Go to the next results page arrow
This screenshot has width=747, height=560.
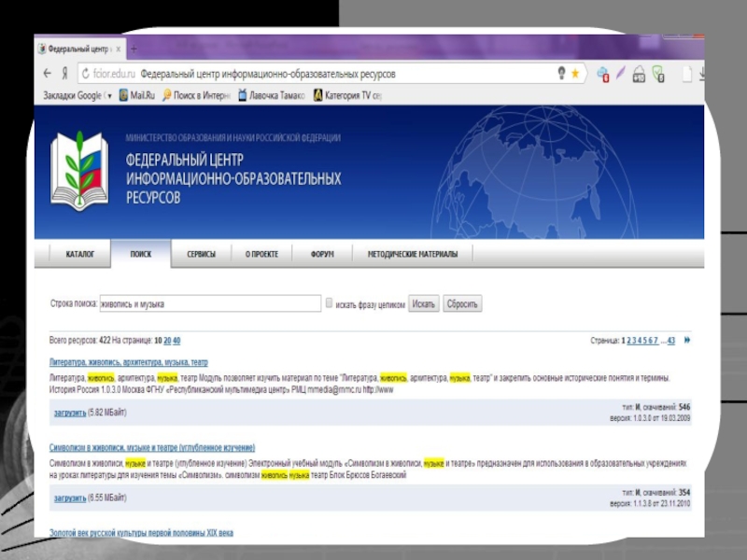coord(687,341)
